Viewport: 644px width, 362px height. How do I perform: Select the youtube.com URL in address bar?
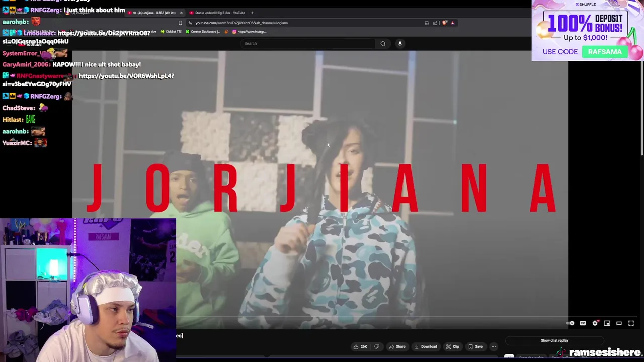click(242, 23)
